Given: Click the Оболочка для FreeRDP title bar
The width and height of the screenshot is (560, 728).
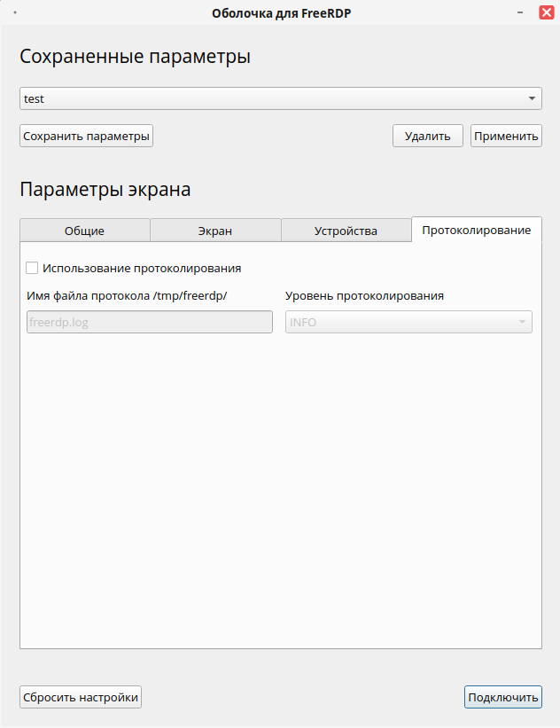Looking at the screenshot, I should [x=275, y=12].
